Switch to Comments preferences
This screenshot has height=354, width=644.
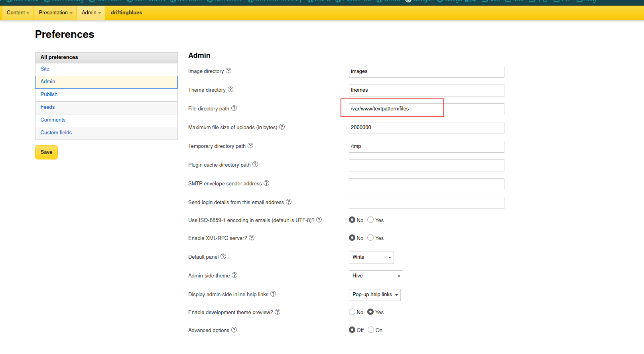tap(106, 120)
